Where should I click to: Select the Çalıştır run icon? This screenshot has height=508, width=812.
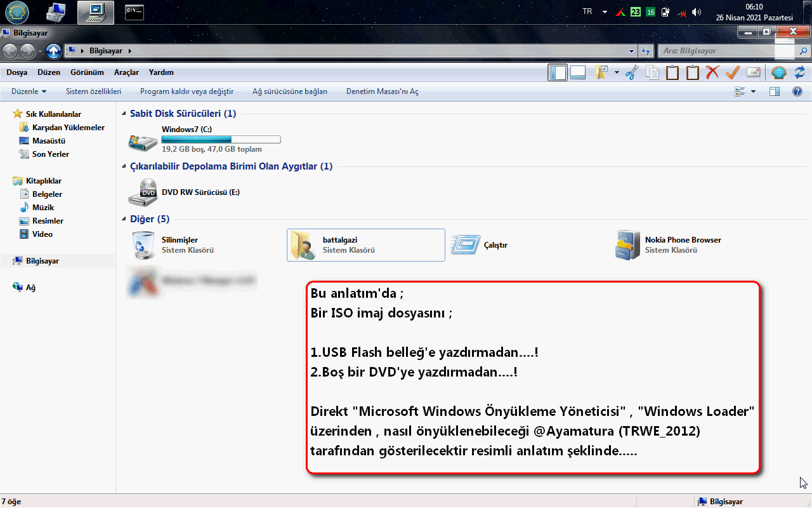pos(465,245)
